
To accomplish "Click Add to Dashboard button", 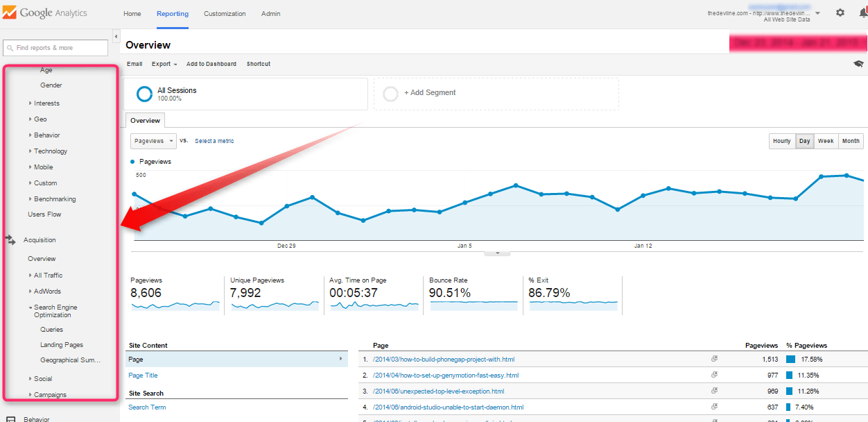I will click(x=211, y=64).
